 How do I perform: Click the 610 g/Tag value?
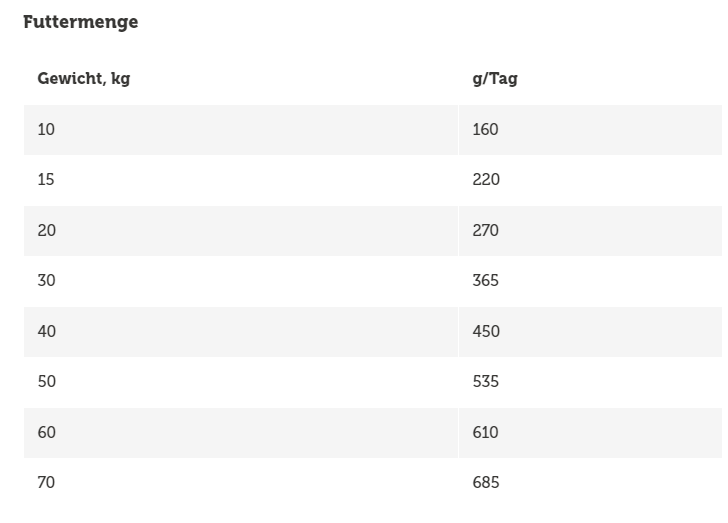[x=485, y=432]
